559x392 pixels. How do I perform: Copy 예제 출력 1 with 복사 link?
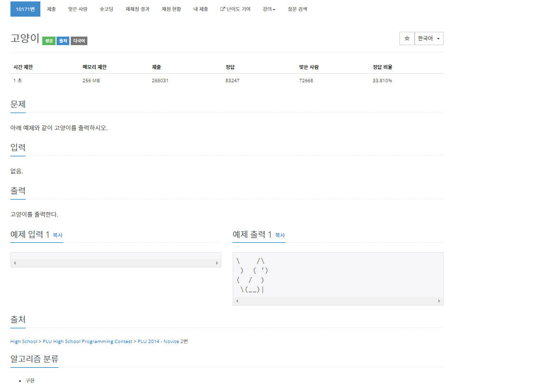[x=280, y=235]
